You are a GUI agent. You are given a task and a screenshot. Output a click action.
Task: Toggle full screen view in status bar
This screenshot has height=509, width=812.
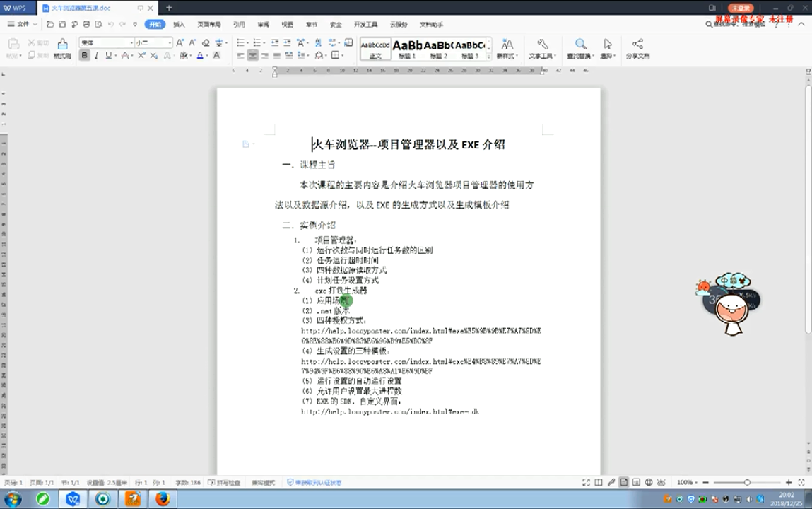[x=587, y=482]
